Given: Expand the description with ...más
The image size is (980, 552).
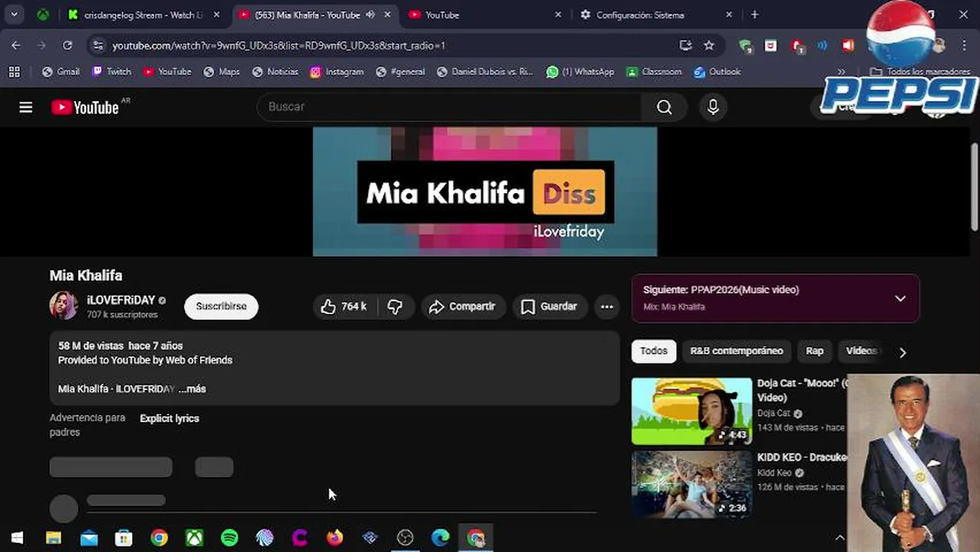Looking at the screenshot, I should click(192, 389).
